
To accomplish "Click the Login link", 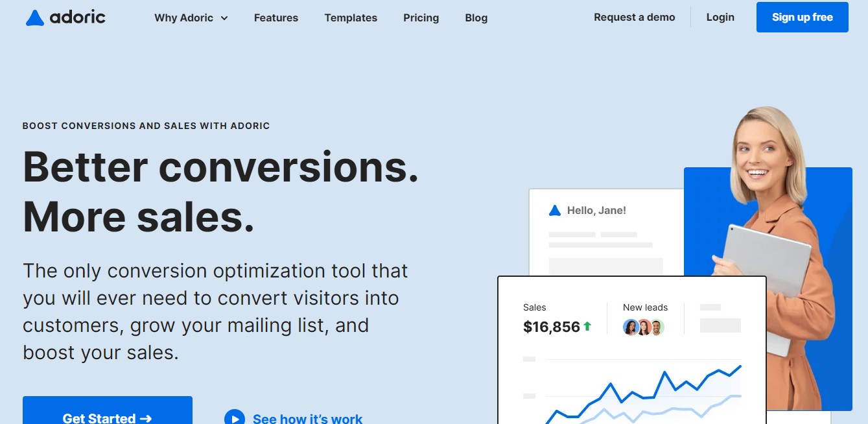I will (720, 18).
